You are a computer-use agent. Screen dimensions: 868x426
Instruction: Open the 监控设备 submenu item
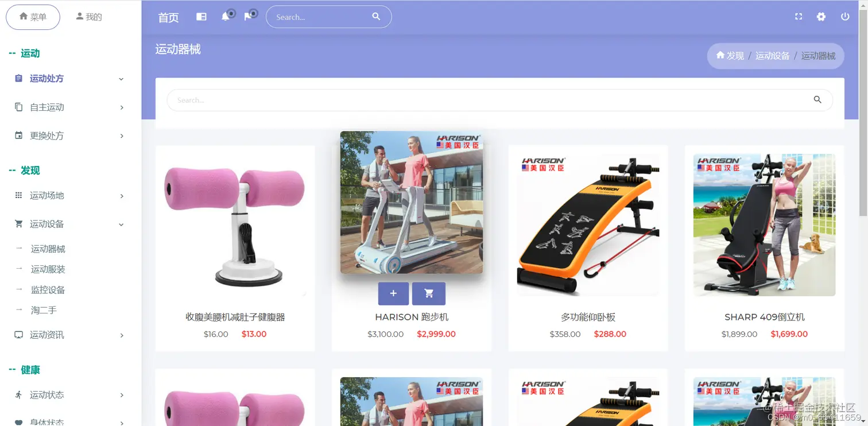pos(48,290)
